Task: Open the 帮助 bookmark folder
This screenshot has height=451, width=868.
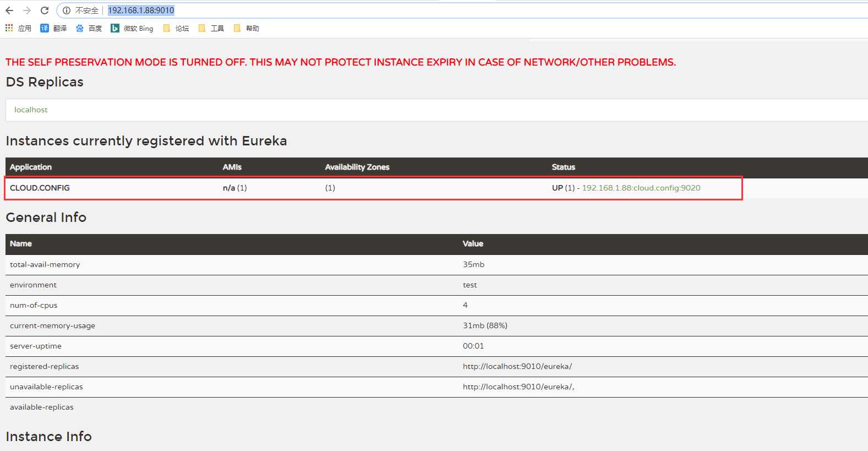Action: [x=247, y=28]
